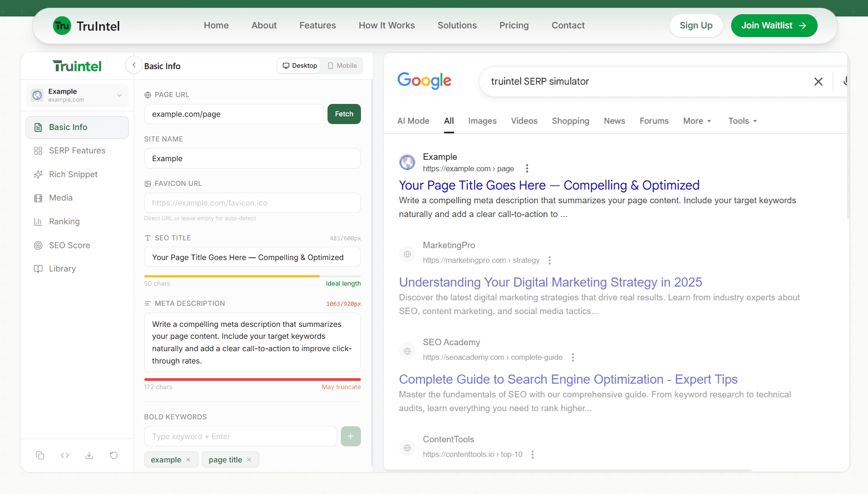The height and width of the screenshot is (494, 868).
Task: Click into the SEO Title field
Action: tap(252, 257)
